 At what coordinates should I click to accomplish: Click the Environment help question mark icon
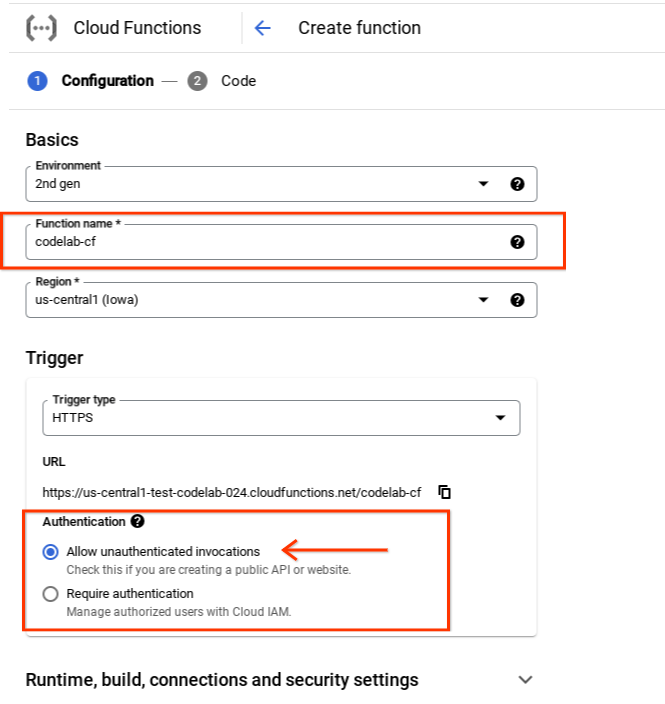pyautogui.click(x=517, y=184)
